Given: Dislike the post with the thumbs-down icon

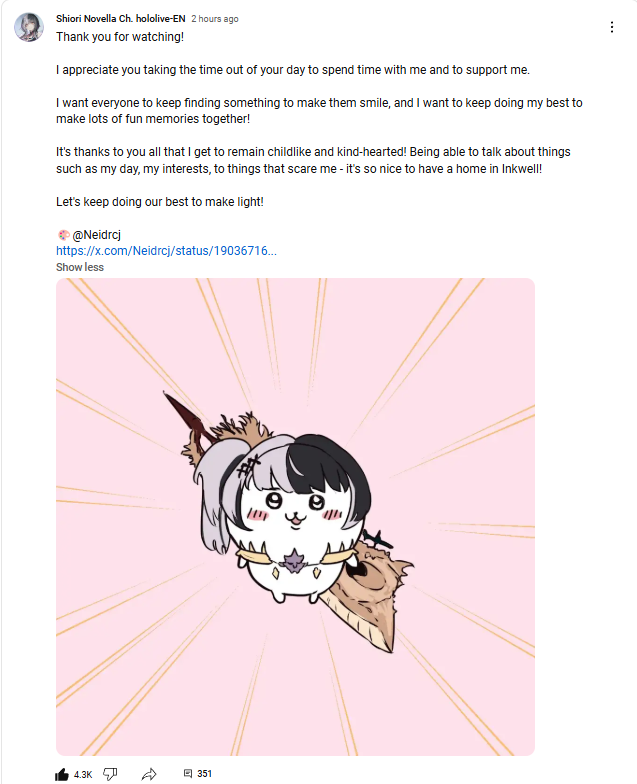Looking at the screenshot, I should click(x=110, y=774).
